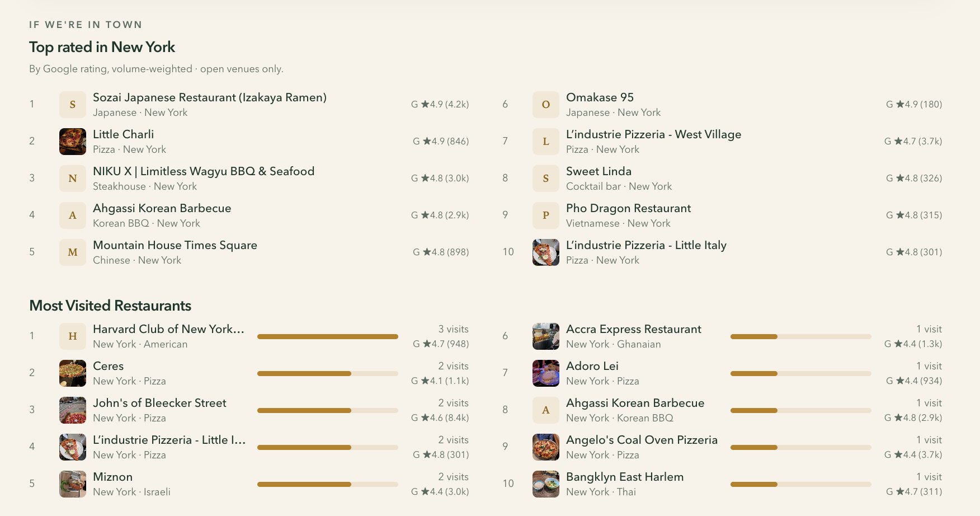The width and height of the screenshot is (980, 516).
Task: Open the Adoro Lei photo thumbnail
Action: pyautogui.click(x=546, y=373)
